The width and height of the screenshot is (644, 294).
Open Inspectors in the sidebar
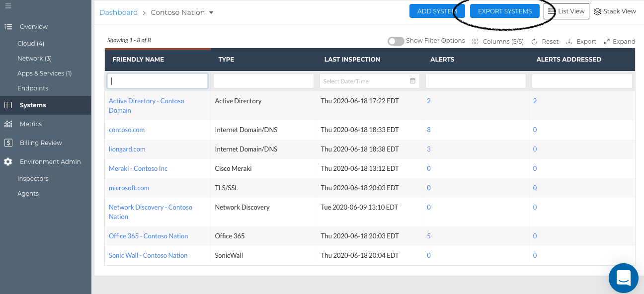[33, 179]
